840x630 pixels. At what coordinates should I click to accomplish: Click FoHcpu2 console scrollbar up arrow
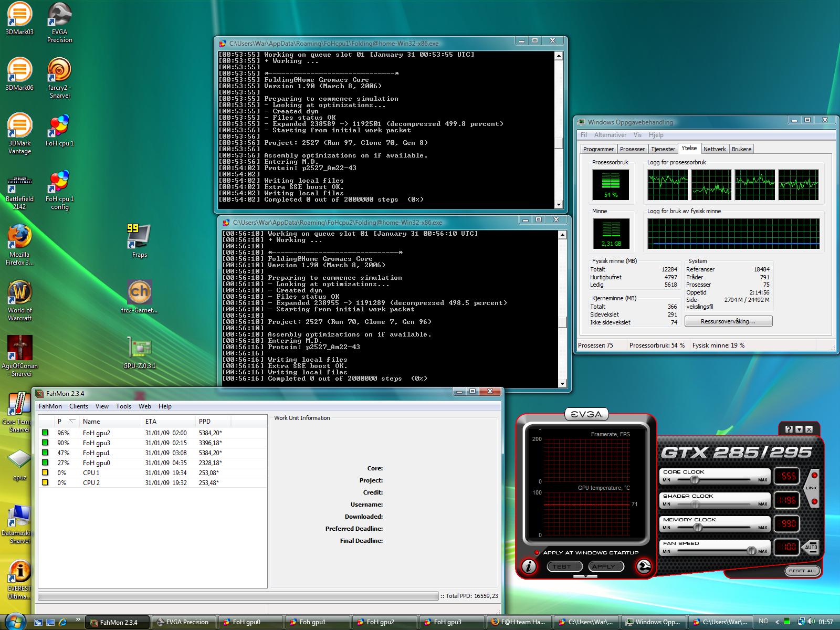point(562,235)
